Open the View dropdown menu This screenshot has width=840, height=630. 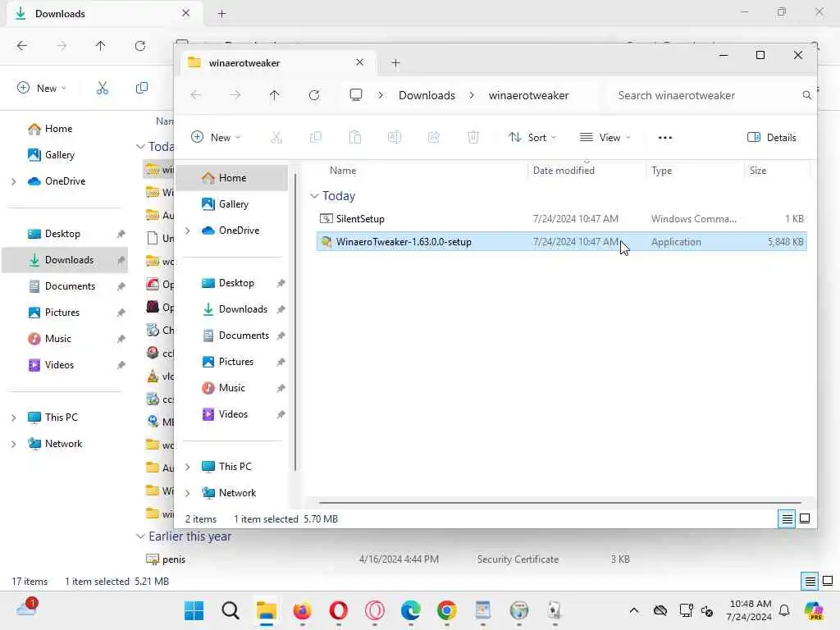pos(605,138)
